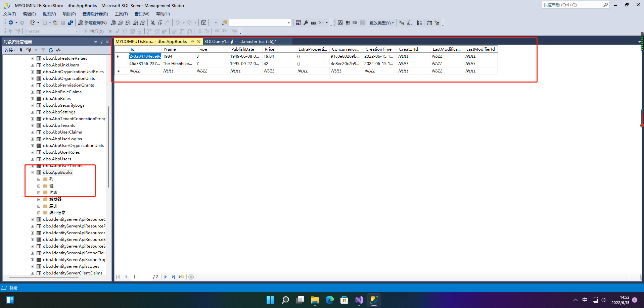Click the current record number field
Viewport: 644px width, 308px height.
141,277
